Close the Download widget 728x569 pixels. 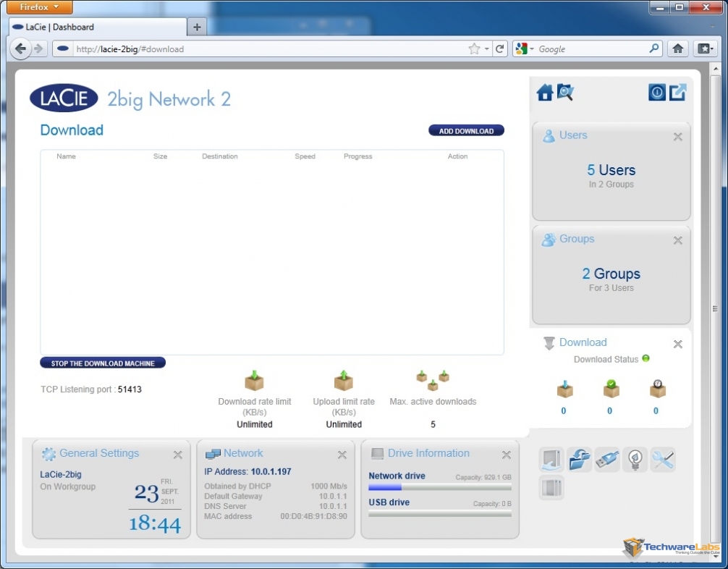point(678,344)
